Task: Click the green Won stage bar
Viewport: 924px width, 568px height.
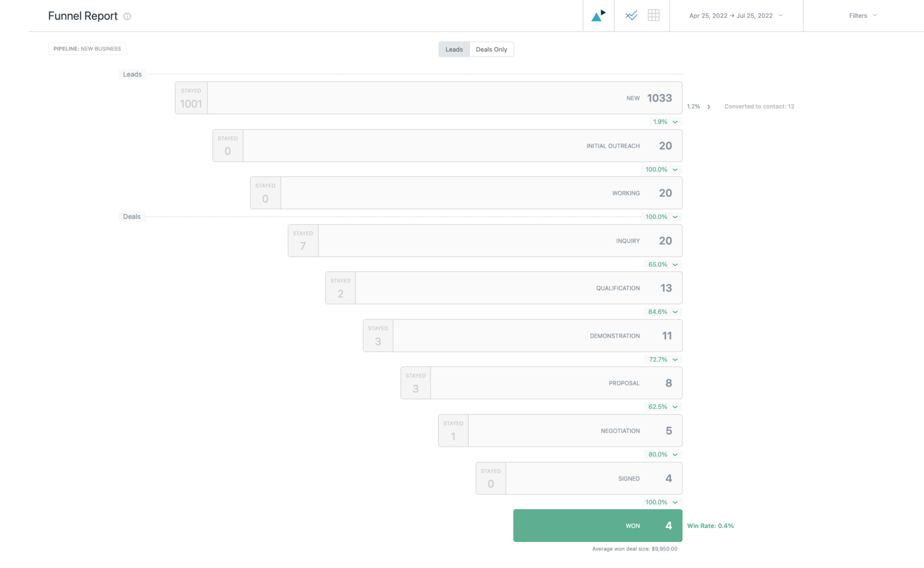Action: pos(597,525)
